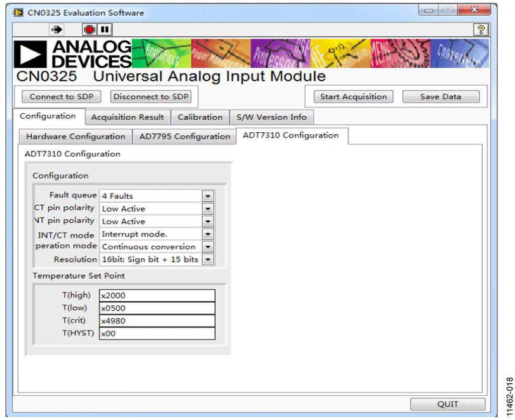
Task: Click Start Acquisition button
Action: coord(354,97)
